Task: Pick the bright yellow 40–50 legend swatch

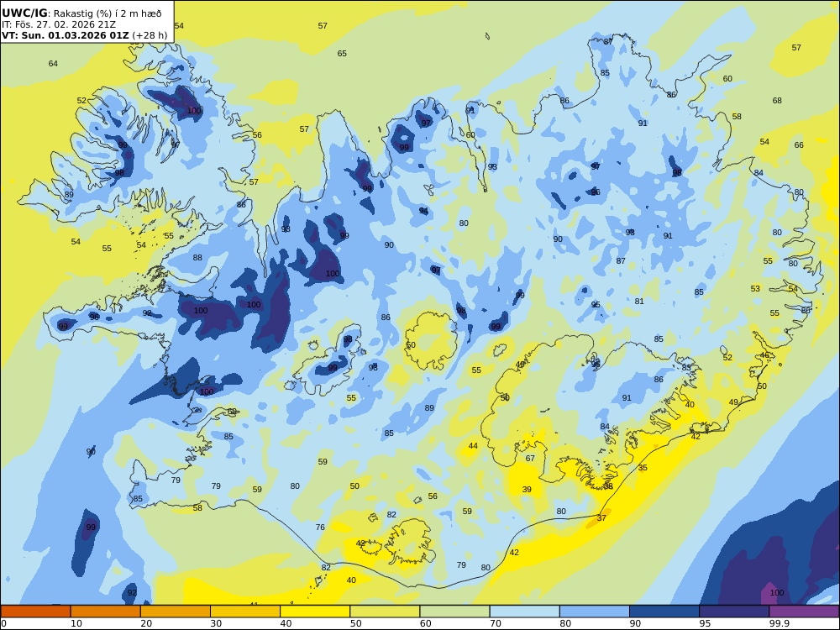Action: pos(315,612)
